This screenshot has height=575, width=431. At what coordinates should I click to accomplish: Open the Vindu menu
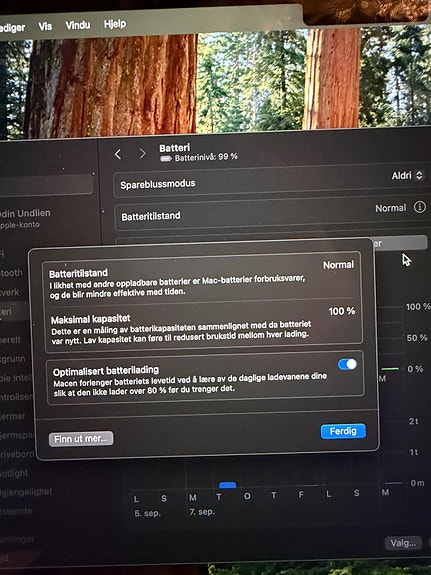point(78,25)
